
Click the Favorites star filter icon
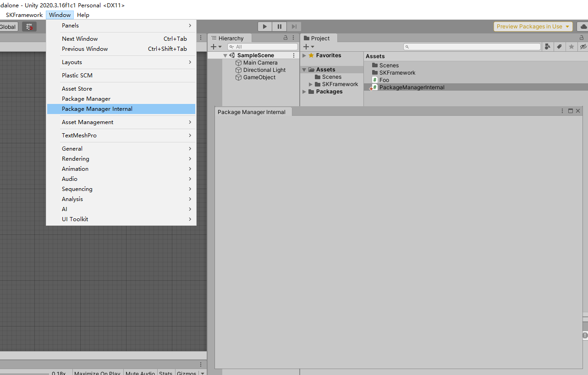(572, 46)
